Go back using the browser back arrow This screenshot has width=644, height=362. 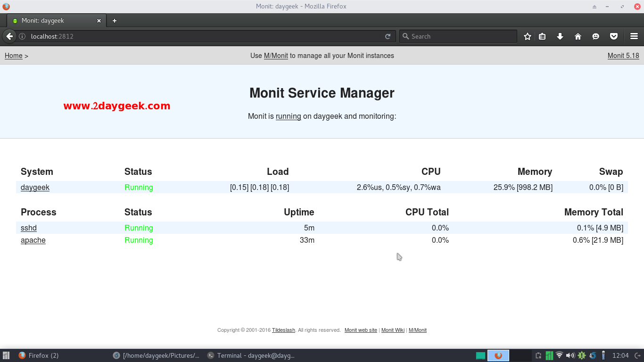9,36
